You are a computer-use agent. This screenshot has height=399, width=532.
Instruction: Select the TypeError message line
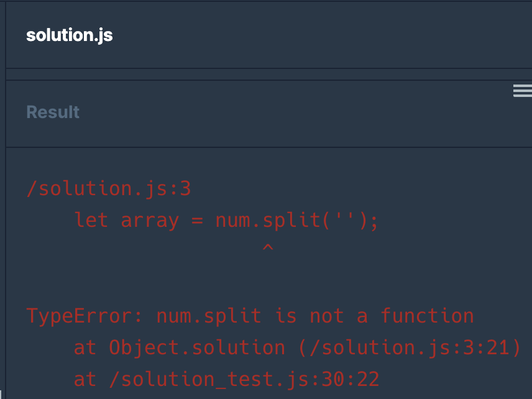pos(250,316)
